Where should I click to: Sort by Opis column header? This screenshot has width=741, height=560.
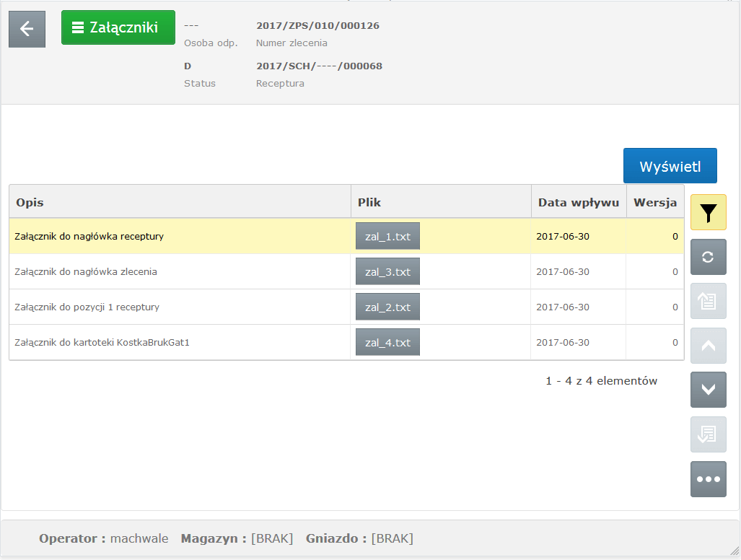point(180,202)
